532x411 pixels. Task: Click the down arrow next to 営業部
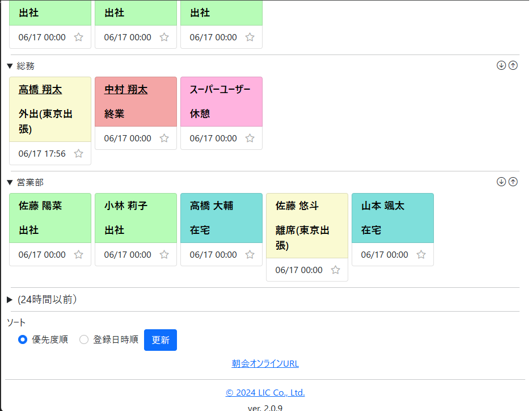(501, 182)
